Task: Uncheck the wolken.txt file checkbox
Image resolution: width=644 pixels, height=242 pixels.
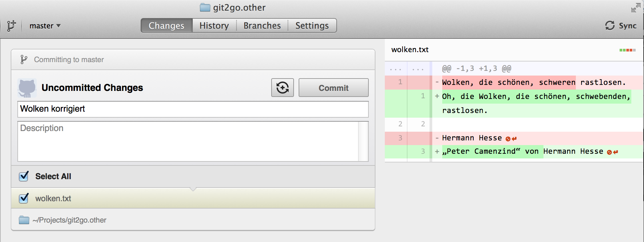Action: click(x=24, y=198)
